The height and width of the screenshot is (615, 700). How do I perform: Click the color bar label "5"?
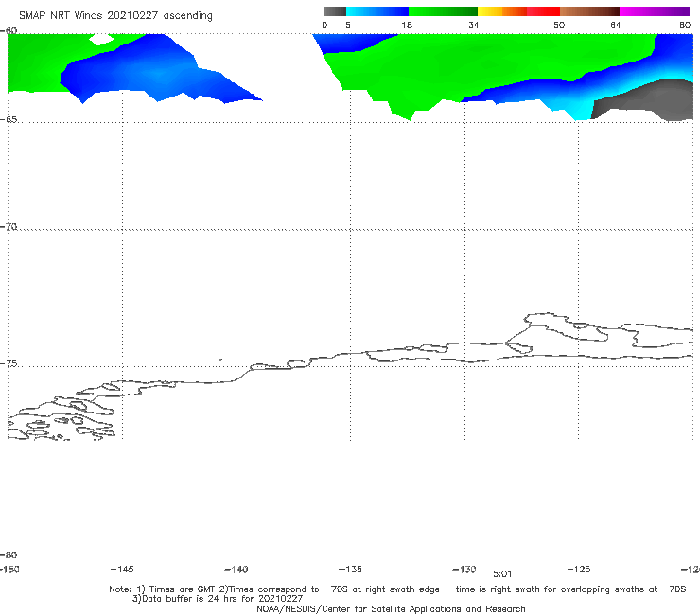(x=348, y=25)
